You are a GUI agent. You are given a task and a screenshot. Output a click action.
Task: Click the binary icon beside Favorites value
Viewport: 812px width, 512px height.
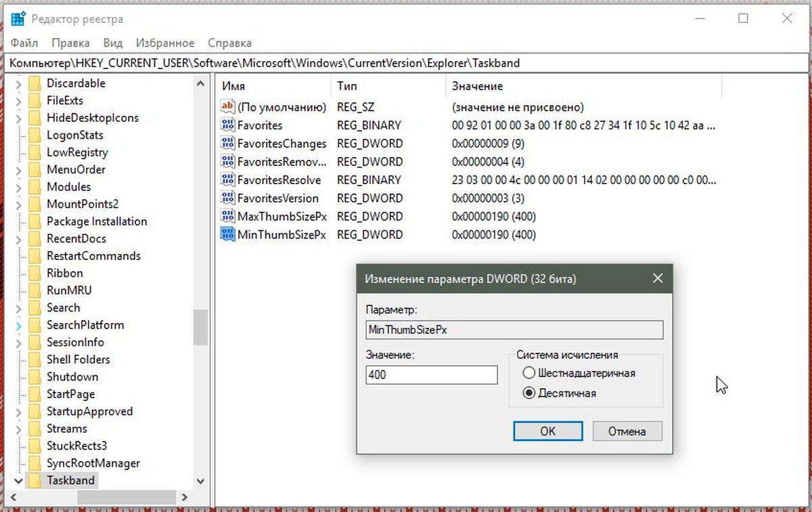tap(227, 125)
